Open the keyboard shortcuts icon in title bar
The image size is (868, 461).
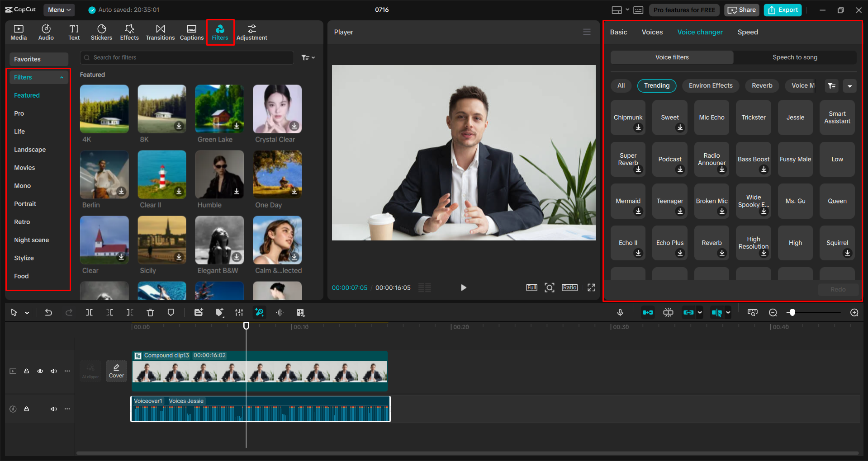[x=638, y=10]
